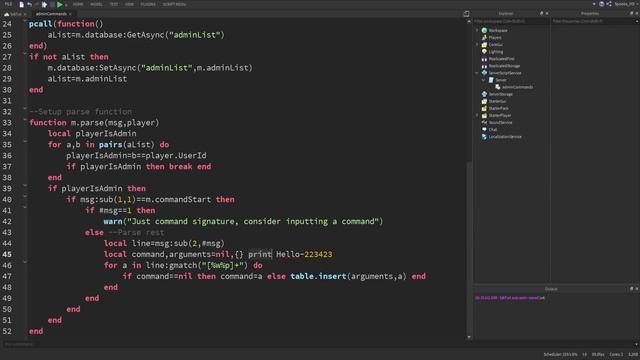Image resolution: width=640 pixels, height=360 pixels.
Task: Collapse the Server script node
Action: [x=483, y=80]
